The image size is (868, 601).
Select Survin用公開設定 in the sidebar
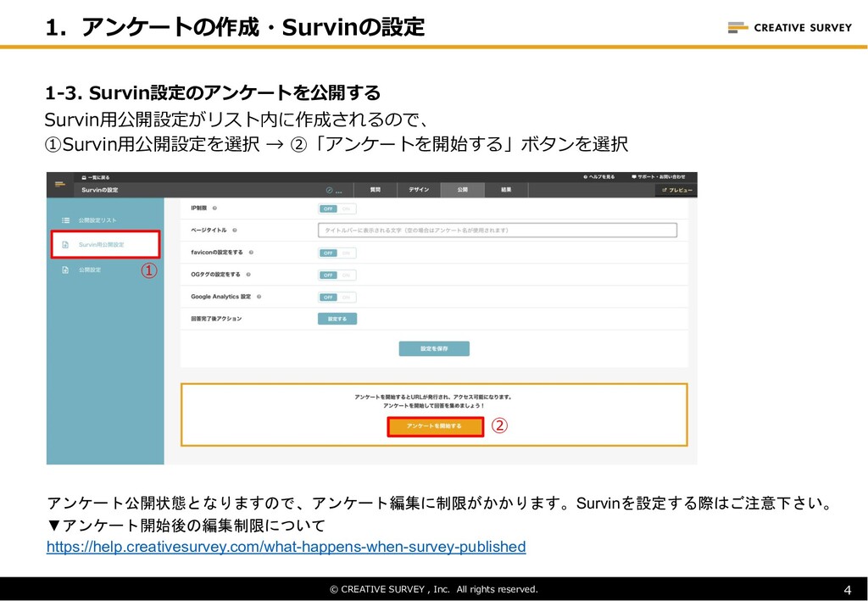[x=106, y=245]
